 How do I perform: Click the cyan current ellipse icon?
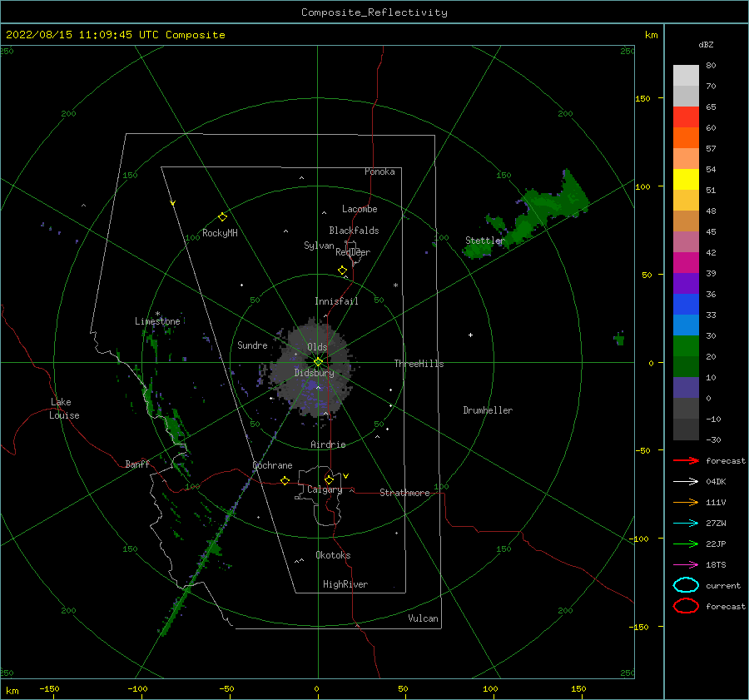click(686, 585)
